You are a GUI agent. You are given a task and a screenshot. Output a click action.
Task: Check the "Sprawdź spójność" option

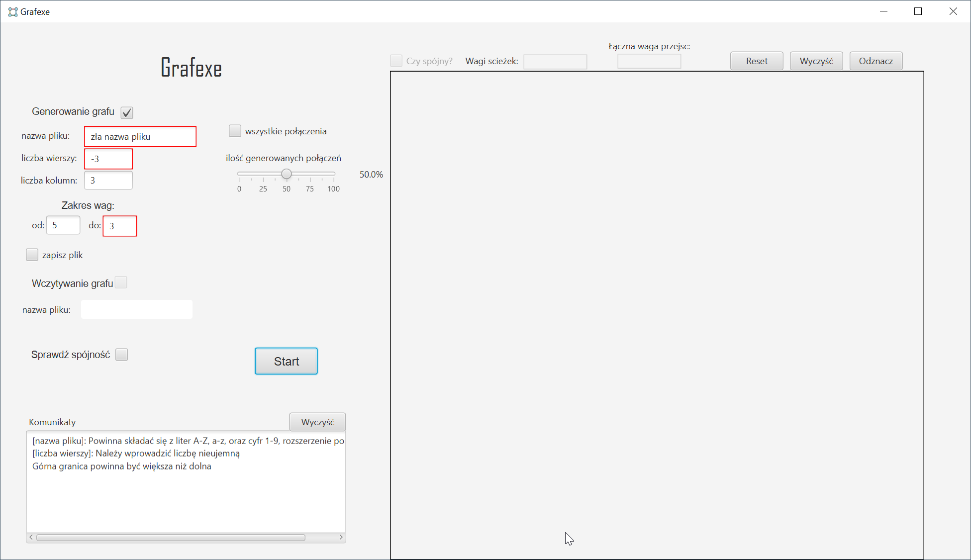pyautogui.click(x=121, y=354)
